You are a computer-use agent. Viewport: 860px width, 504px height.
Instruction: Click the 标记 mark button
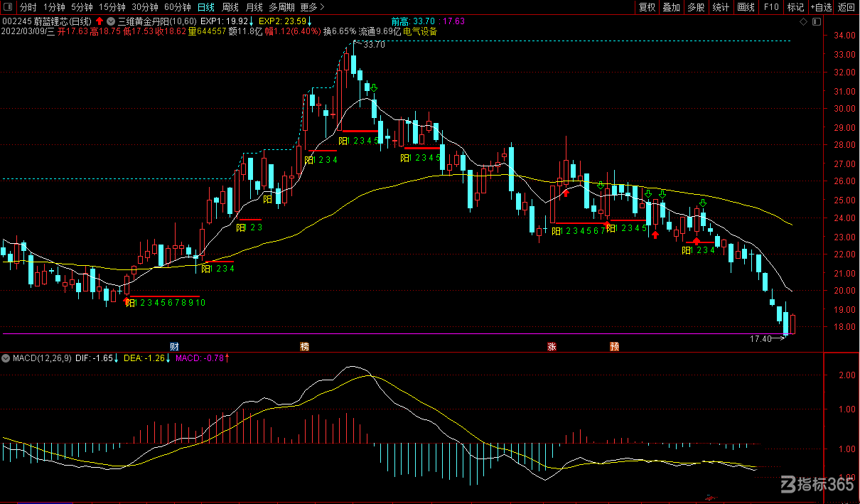pyautogui.click(x=795, y=7)
